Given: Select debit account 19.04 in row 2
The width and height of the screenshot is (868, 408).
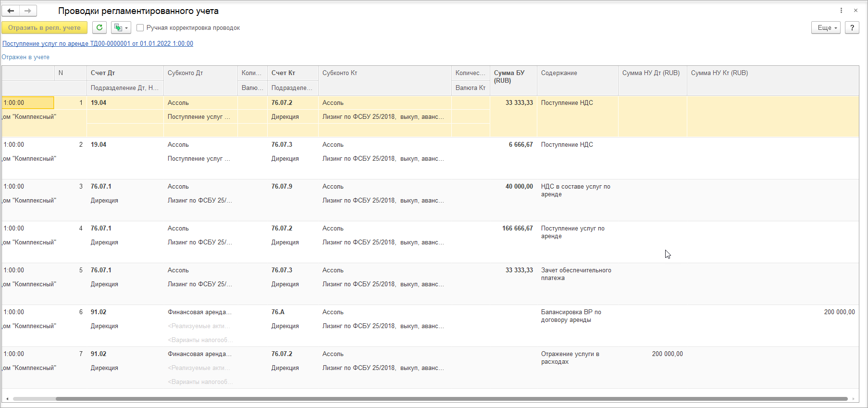Looking at the screenshot, I should coord(99,144).
